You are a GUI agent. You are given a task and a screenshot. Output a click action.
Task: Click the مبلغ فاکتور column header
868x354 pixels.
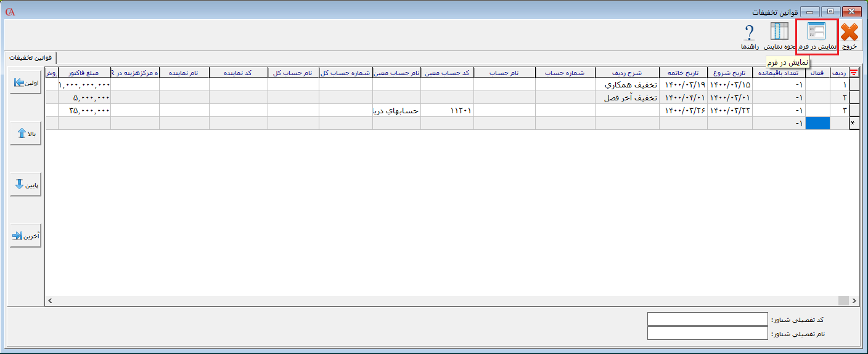pyautogui.click(x=84, y=73)
